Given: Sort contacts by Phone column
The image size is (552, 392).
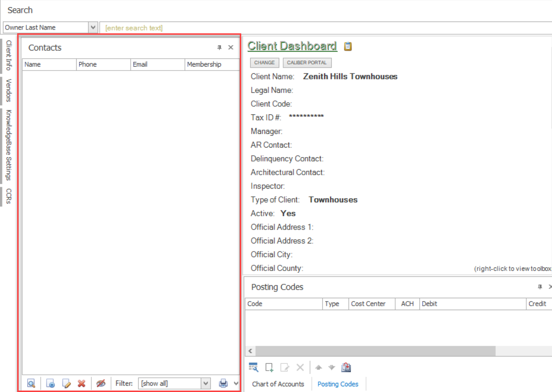Looking at the screenshot, I should [103, 64].
